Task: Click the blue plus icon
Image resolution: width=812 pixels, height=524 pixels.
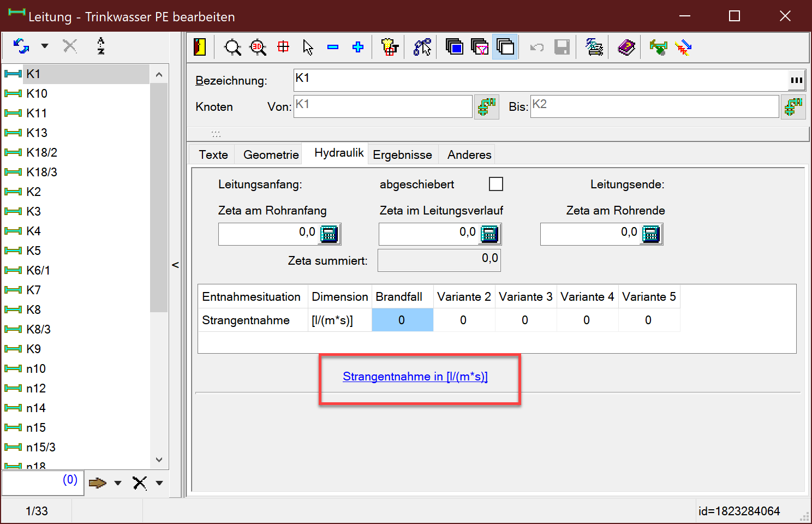Action: click(358, 47)
